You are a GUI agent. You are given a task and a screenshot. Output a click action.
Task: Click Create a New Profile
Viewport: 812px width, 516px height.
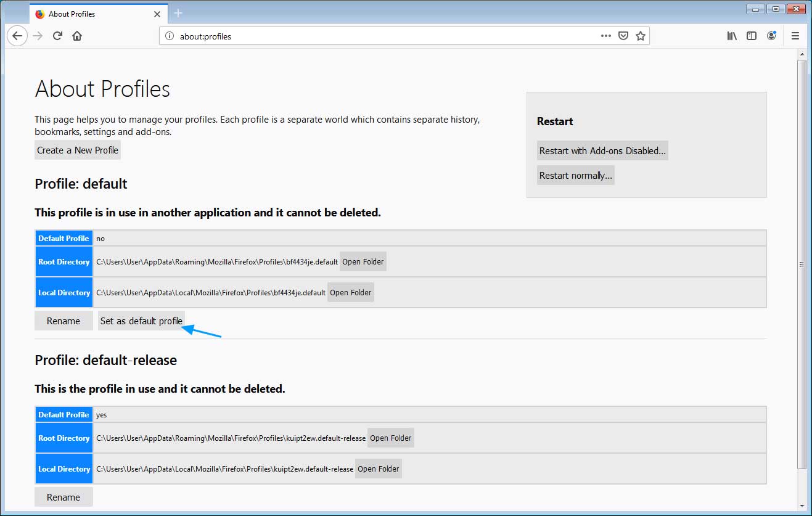(x=78, y=150)
